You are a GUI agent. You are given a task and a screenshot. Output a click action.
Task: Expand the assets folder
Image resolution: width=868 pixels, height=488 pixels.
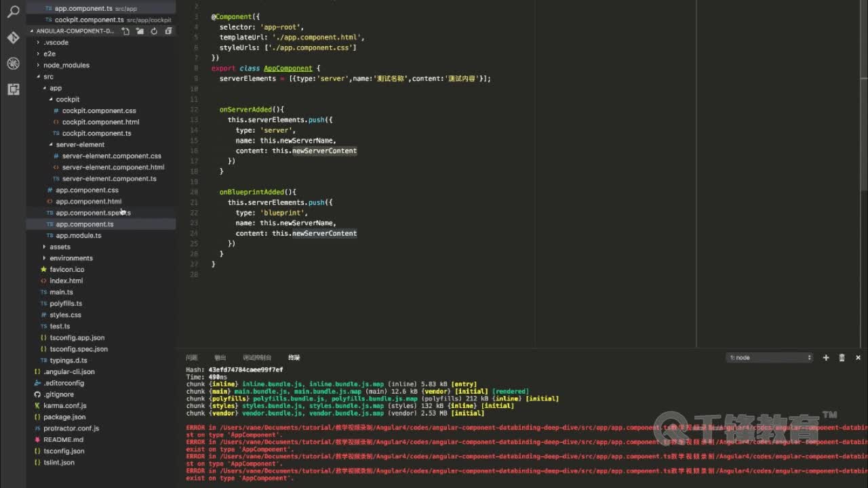(x=60, y=247)
